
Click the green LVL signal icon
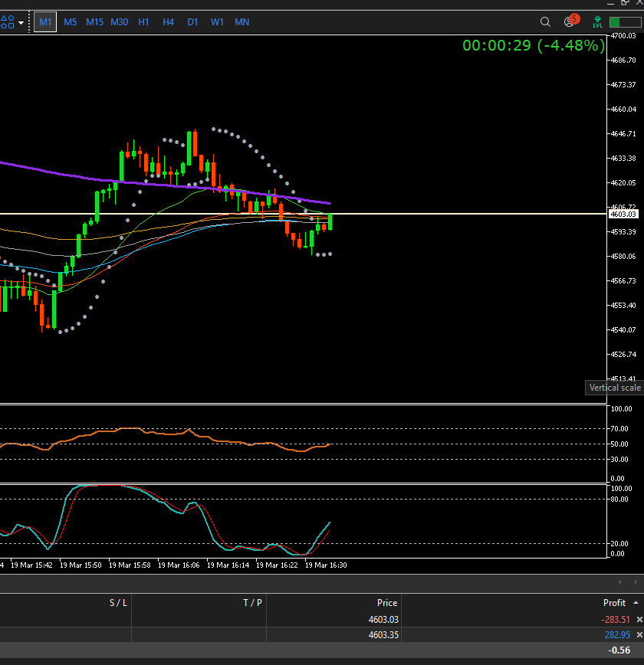pyautogui.click(x=597, y=22)
